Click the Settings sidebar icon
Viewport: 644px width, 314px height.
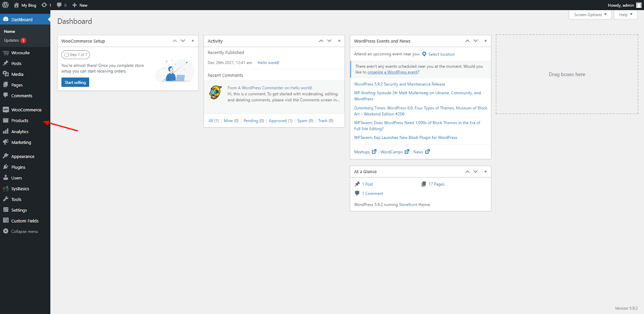pos(6,210)
